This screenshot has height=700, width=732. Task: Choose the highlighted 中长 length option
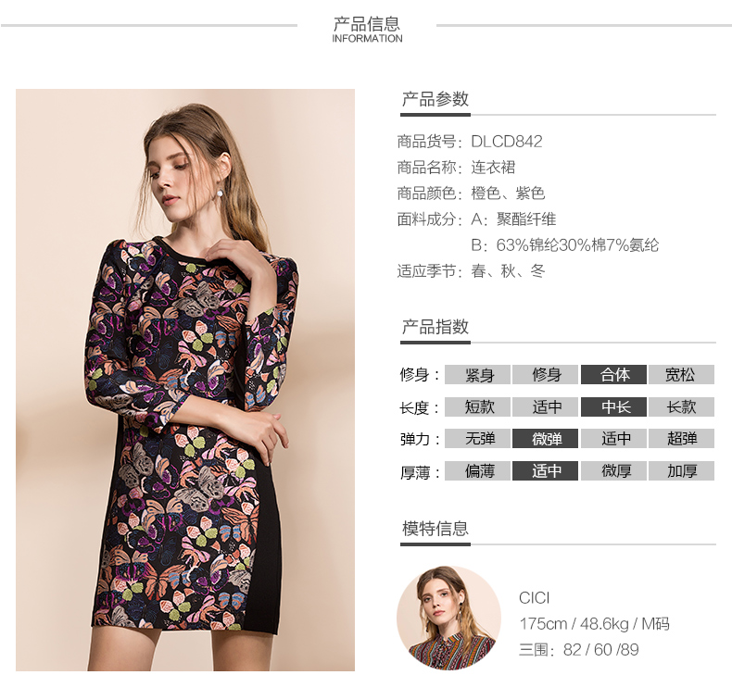click(613, 406)
